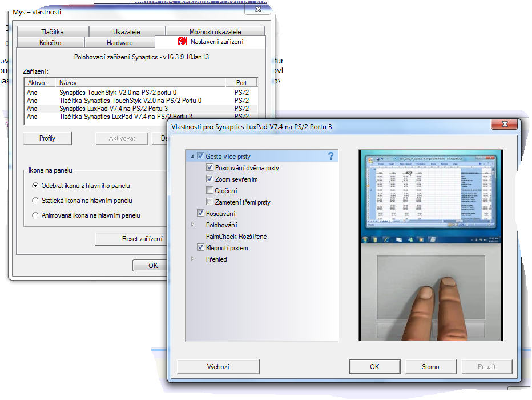The image size is (532, 400).
Task: Open the Hardware tab
Action: coord(119,42)
